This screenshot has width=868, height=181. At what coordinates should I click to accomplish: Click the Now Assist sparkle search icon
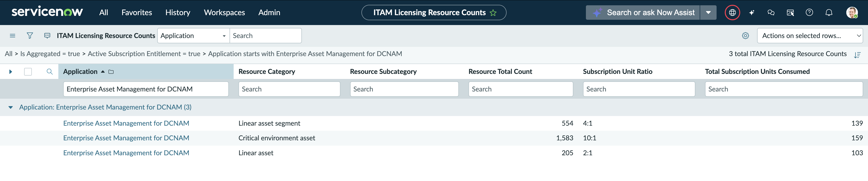[x=597, y=13]
